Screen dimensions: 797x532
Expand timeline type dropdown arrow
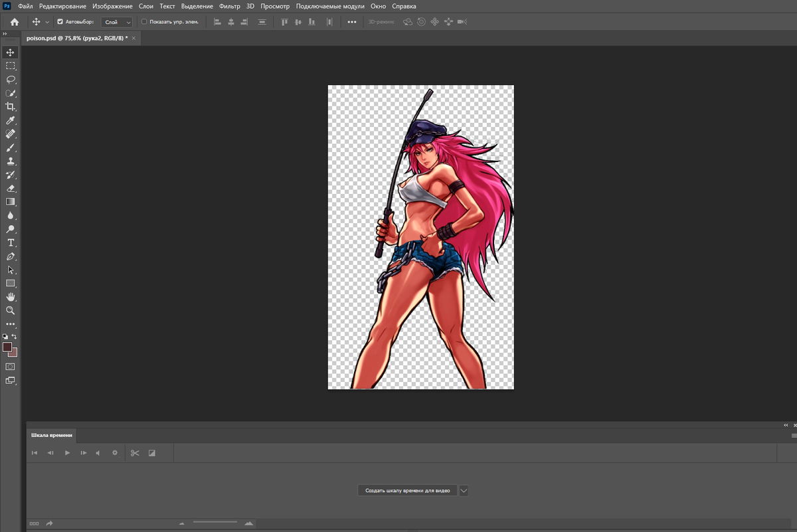[x=464, y=491]
